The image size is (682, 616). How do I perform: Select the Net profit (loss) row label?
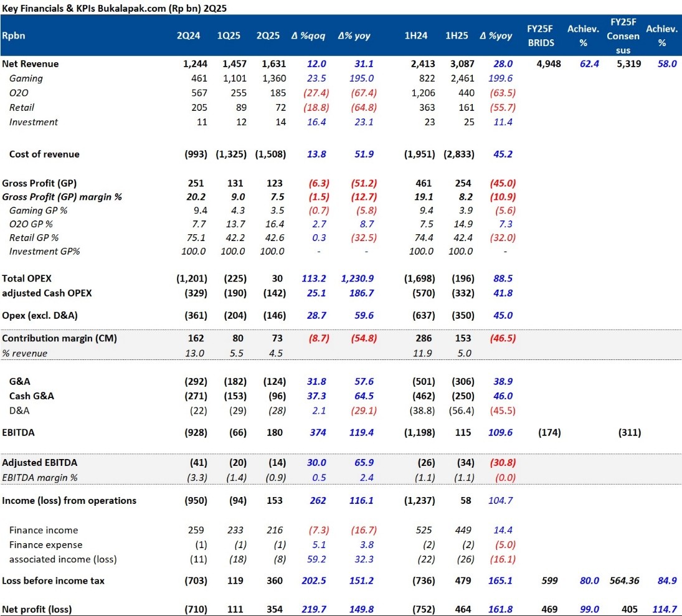(39, 609)
